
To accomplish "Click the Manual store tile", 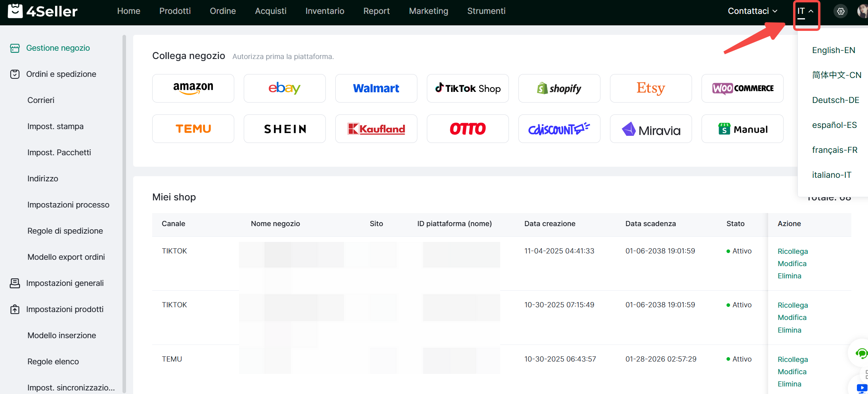I will (x=742, y=129).
